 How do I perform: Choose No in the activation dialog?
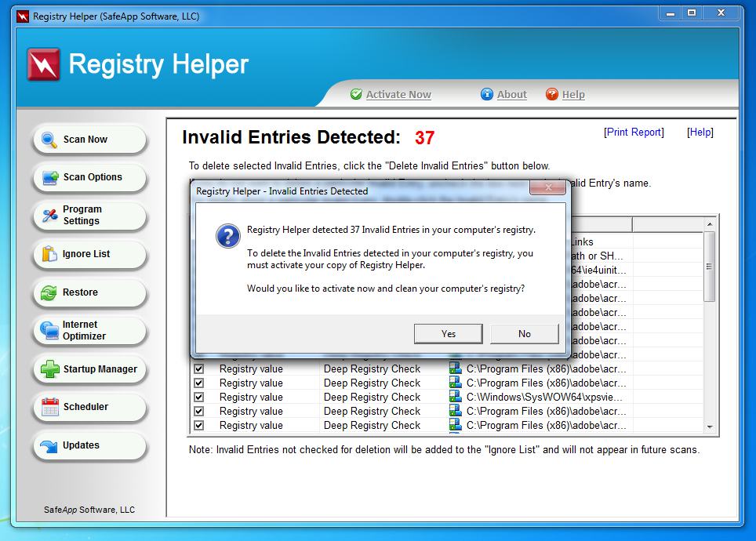525,334
